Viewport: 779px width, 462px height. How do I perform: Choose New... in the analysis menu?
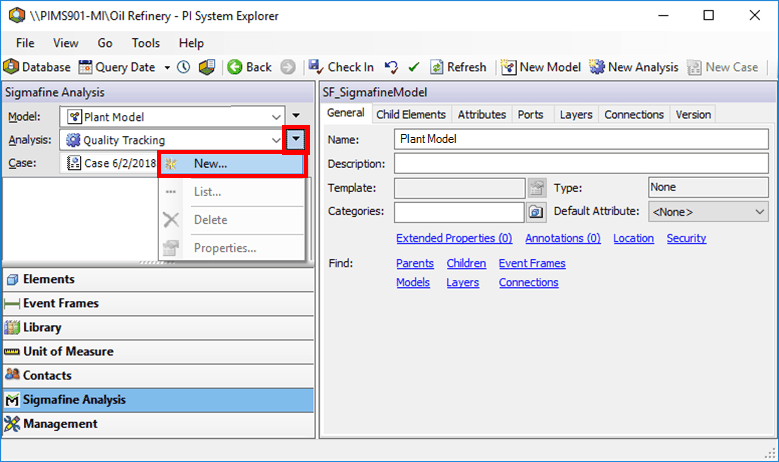(x=231, y=164)
